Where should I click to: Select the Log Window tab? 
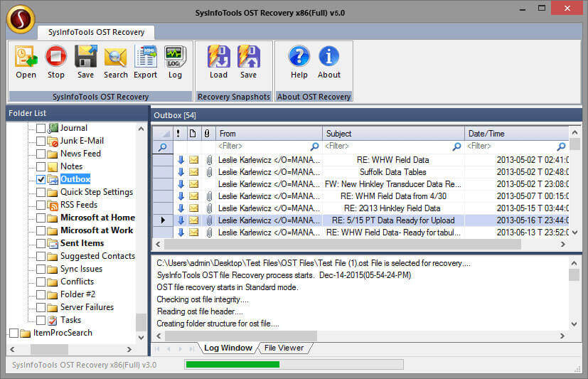coord(228,348)
